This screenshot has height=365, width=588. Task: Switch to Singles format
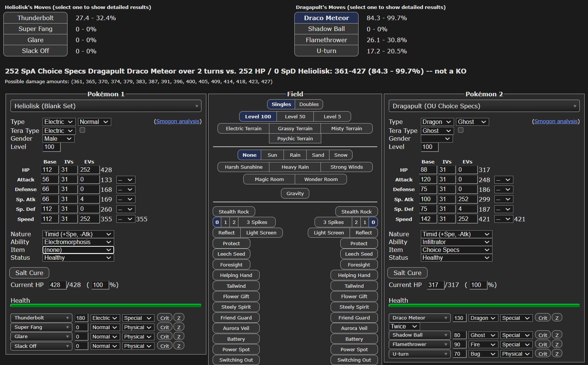tap(281, 104)
